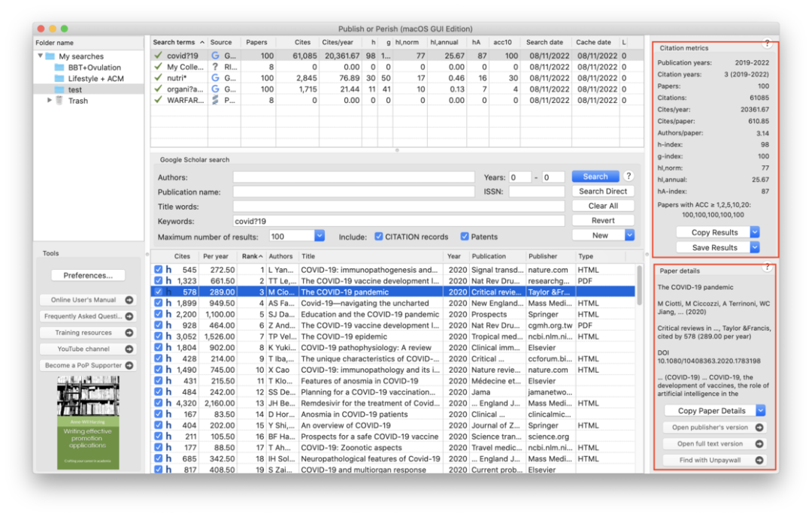The image size is (812, 517).
Task: Open the Save Results dropdown arrow
Action: tap(755, 247)
